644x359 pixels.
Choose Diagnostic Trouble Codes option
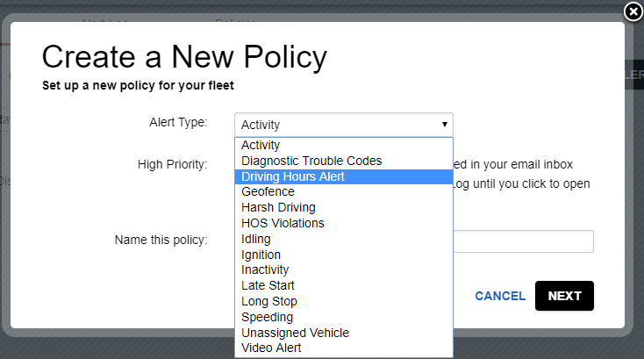pos(344,161)
